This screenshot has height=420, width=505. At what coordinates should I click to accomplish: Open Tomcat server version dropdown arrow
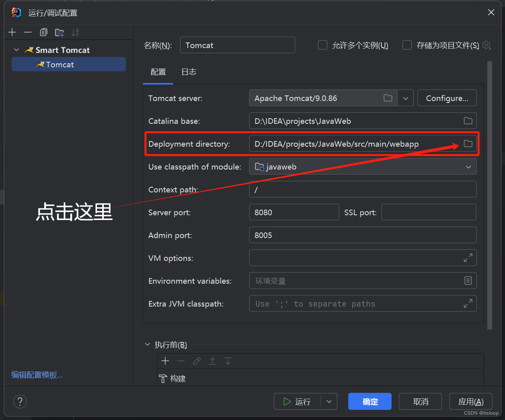406,98
